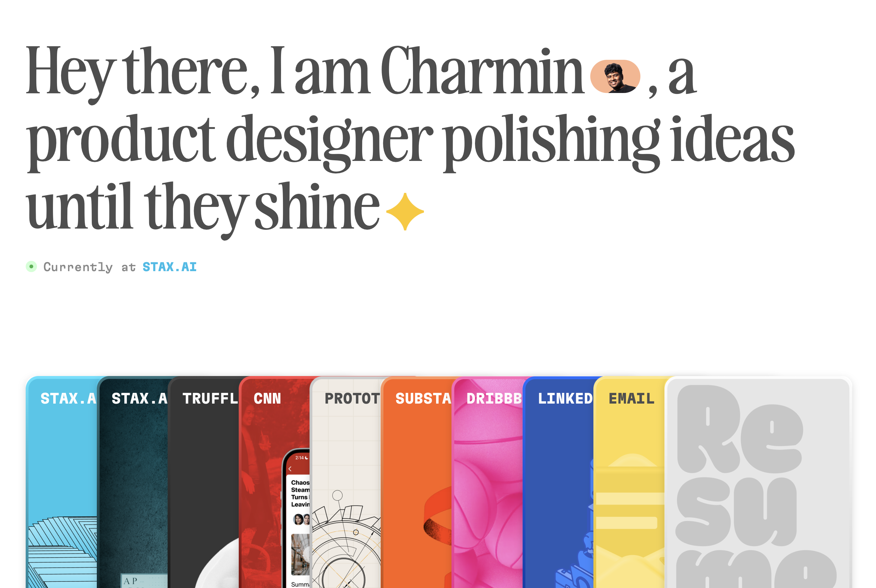Go to the blue LinkedIn card title
The height and width of the screenshot is (588, 876).
pos(565,398)
